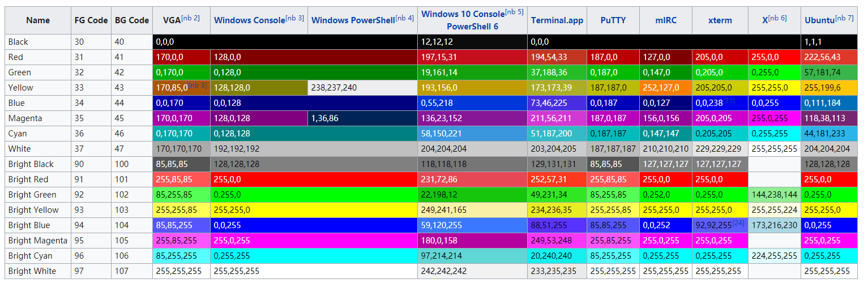868x287 pixels.
Task: Click the Name column header
Action: 38,20
